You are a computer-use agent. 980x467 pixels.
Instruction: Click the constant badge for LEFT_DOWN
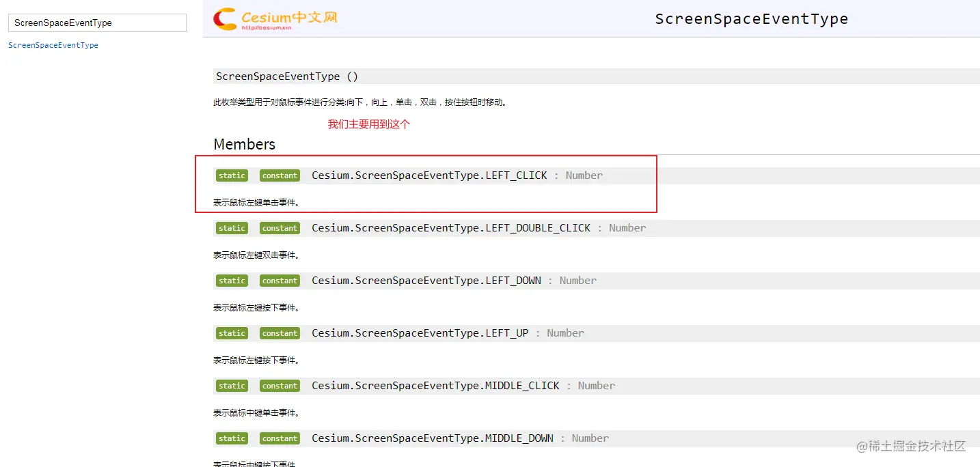tap(280, 281)
